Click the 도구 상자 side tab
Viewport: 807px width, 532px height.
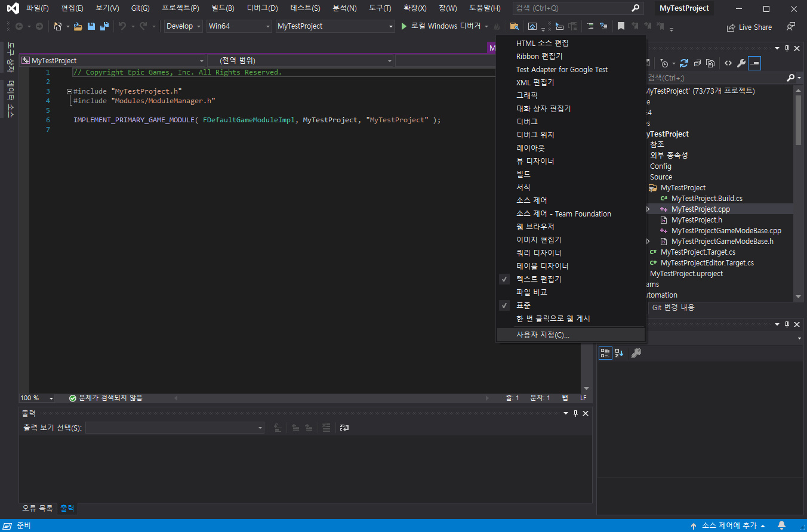click(10, 58)
